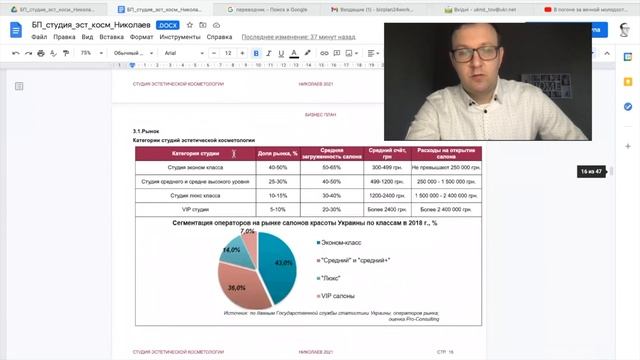640x360 pixels.
Task: Click the chart title 'Сегментация операторов'
Action: [x=304, y=223]
